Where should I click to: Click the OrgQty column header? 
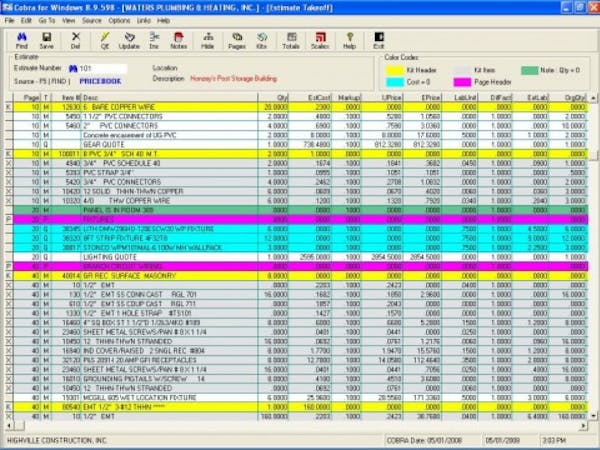(x=569, y=98)
